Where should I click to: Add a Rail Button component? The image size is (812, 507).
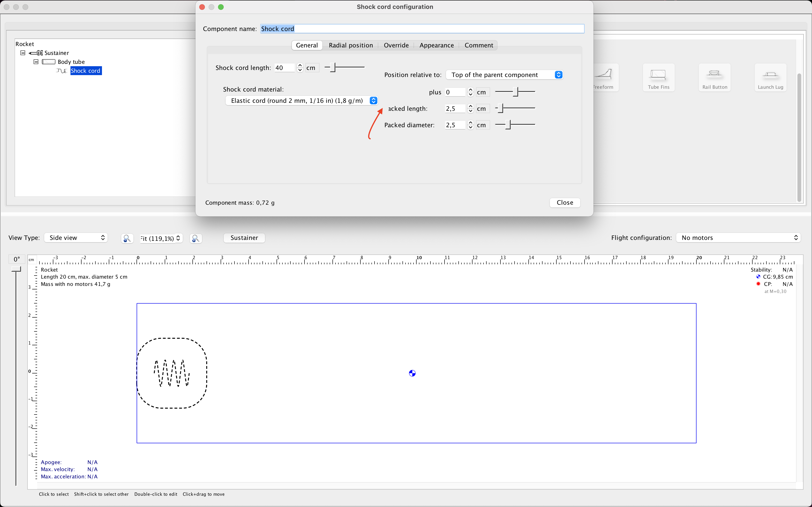[x=714, y=77]
